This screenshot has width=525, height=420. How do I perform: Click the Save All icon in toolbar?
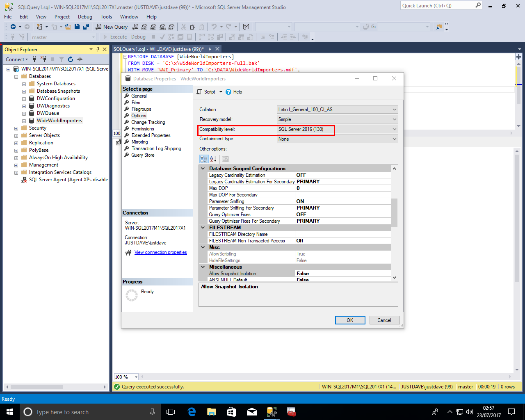point(86,27)
